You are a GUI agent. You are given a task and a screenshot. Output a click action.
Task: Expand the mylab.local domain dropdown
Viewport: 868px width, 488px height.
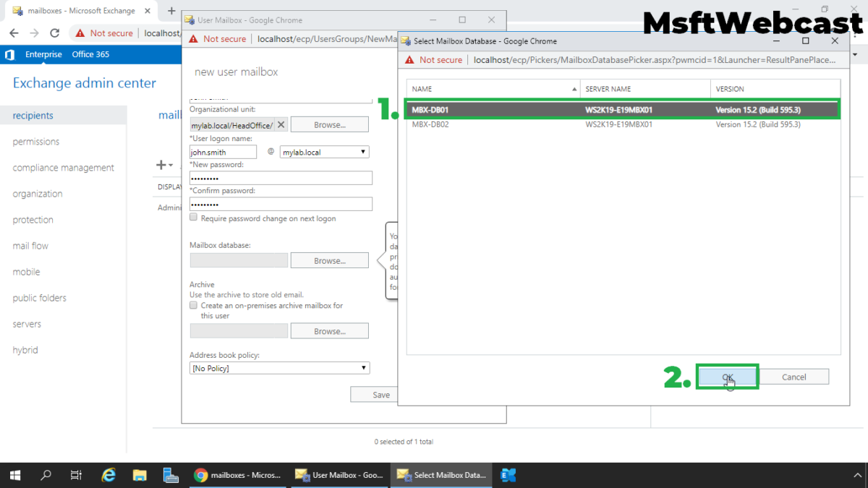324,152
